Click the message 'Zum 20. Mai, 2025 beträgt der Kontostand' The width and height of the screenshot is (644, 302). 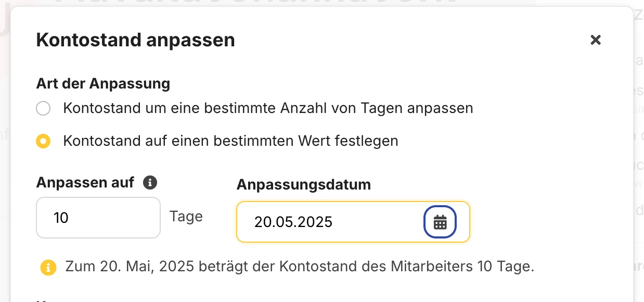300,267
